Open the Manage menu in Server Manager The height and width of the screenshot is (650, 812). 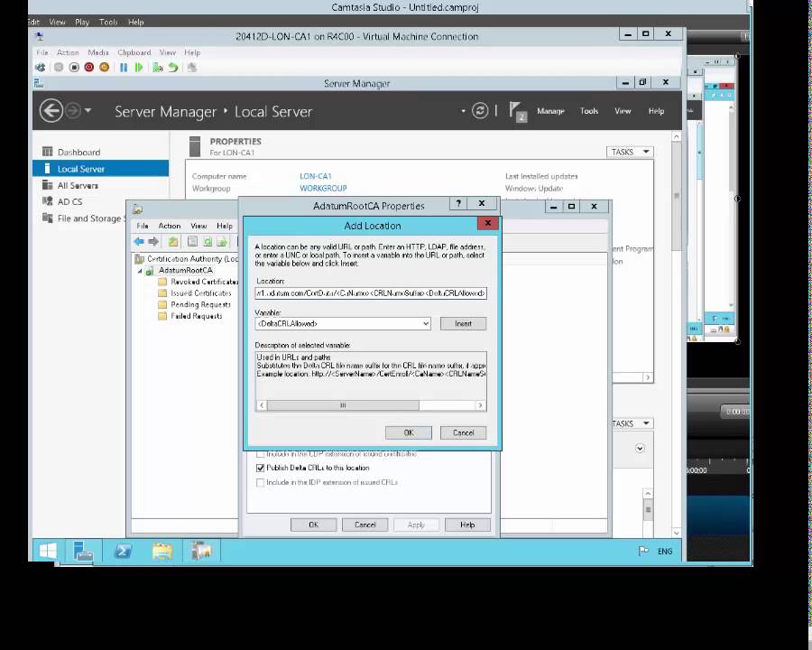click(550, 111)
